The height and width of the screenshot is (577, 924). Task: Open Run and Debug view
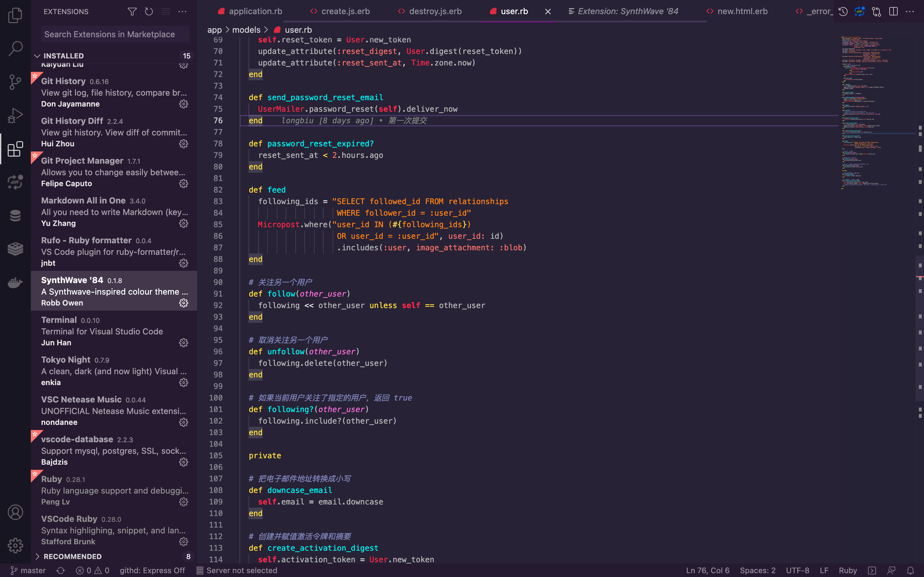[15, 115]
